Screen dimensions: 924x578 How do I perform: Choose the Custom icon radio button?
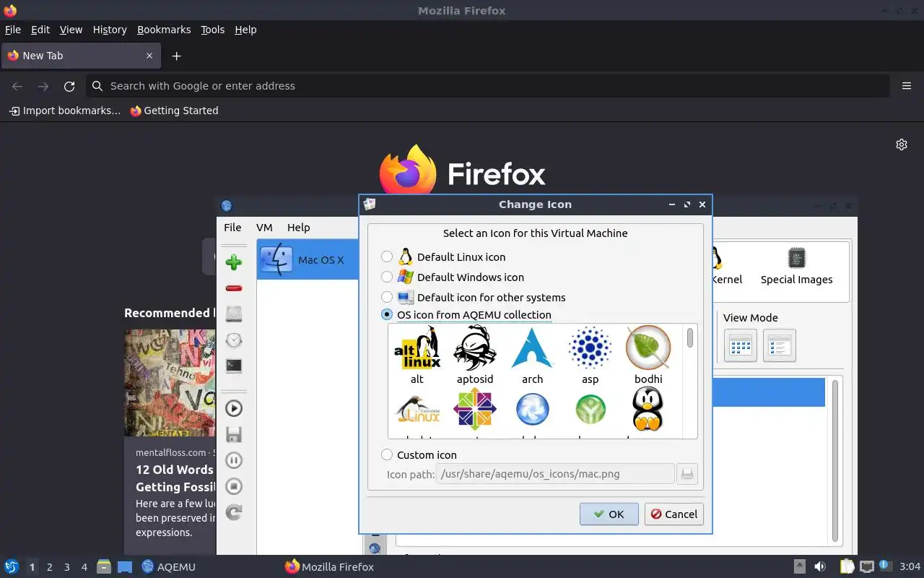tap(387, 454)
